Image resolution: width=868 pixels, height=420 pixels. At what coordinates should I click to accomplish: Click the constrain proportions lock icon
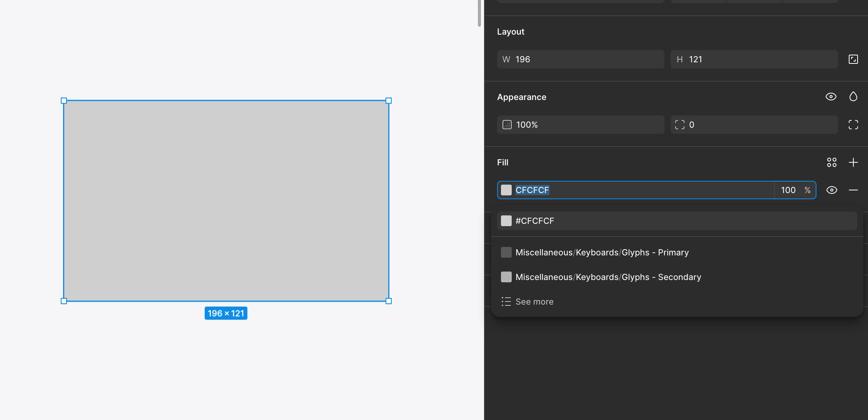tap(853, 59)
